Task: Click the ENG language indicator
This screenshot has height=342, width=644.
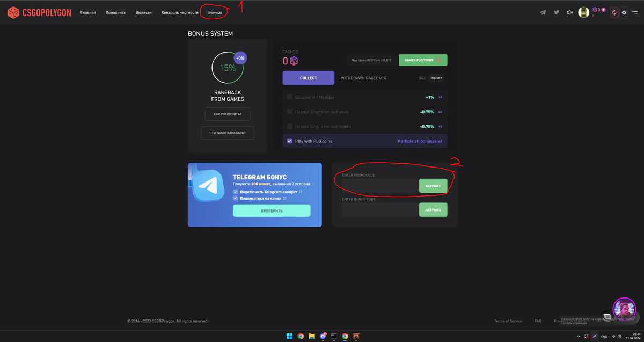Action: [x=604, y=336]
